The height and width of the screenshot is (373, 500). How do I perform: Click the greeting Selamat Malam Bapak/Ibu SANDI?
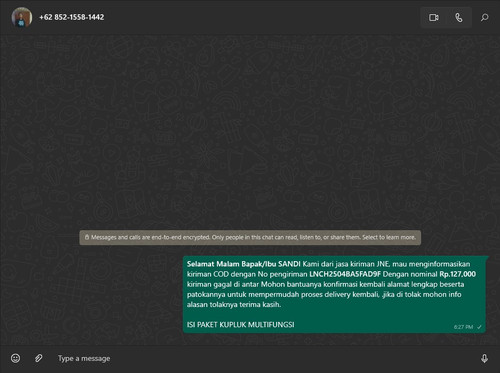point(243,264)
